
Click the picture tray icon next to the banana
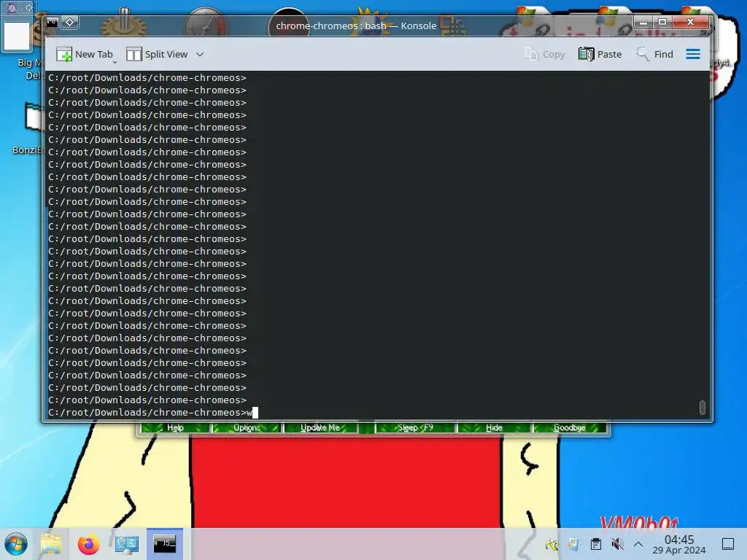(x=574, y=544)
